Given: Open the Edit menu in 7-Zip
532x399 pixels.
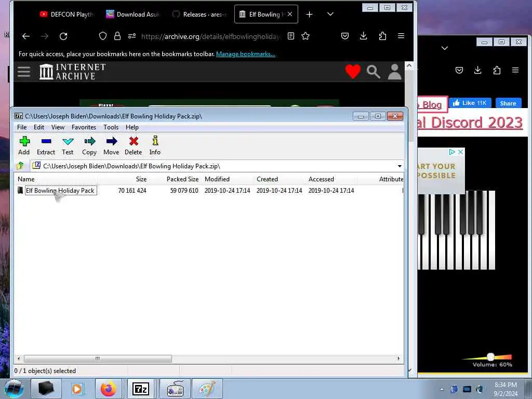Looking at the screenshot, I should coord(38,127).
